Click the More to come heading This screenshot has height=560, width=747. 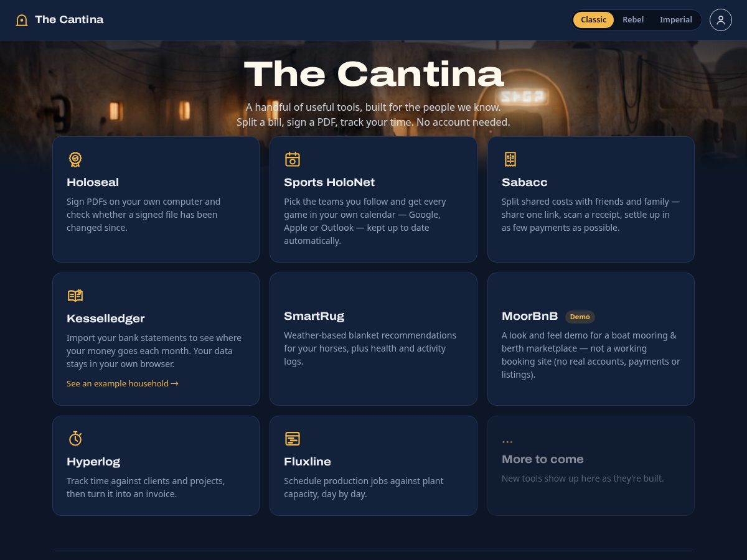click(543, 459)
